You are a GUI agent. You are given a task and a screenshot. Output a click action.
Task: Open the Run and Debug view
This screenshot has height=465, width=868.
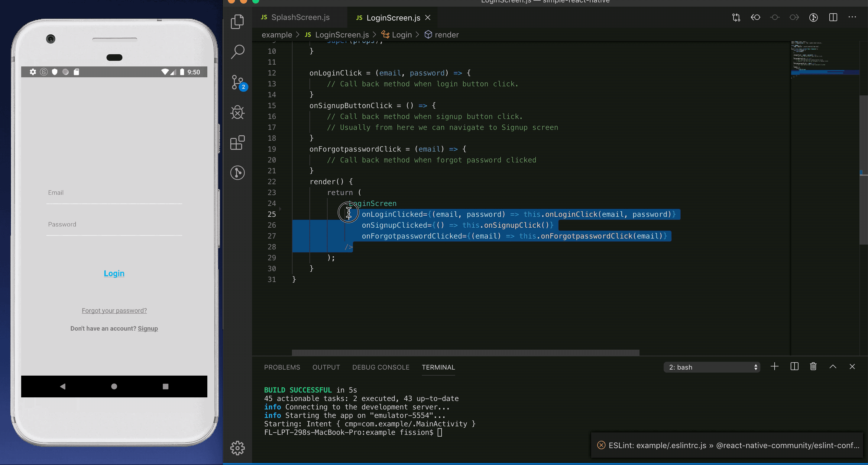(238, 112)
